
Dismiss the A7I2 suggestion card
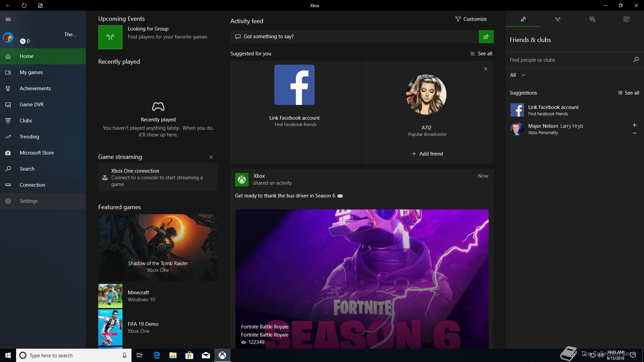[x=485, y=69]
